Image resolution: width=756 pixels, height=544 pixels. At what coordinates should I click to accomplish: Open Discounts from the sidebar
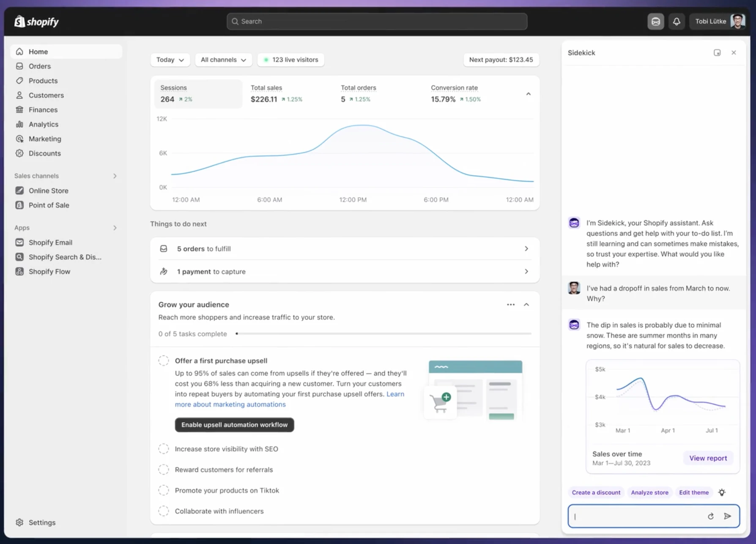click(x=44, y=153)
